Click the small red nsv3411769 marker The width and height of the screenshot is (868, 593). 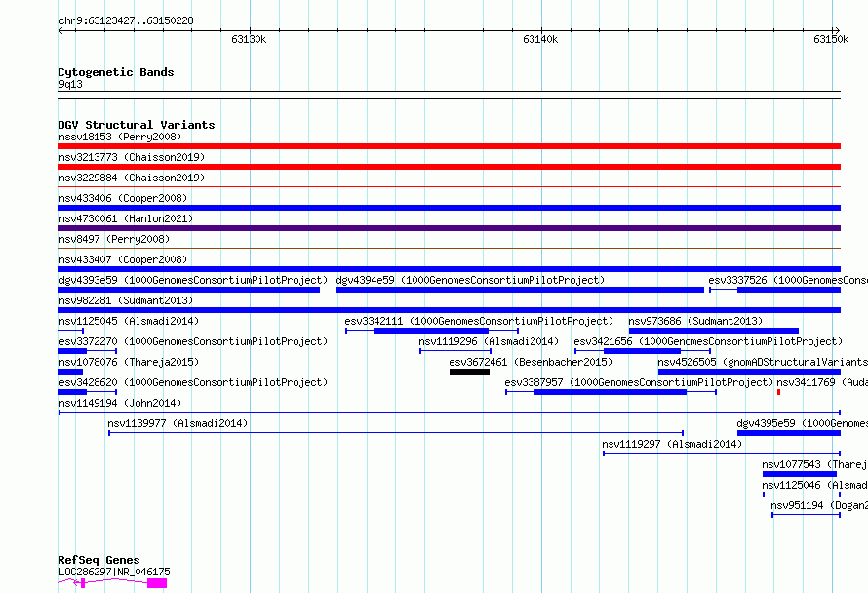(x=779, y=392)
